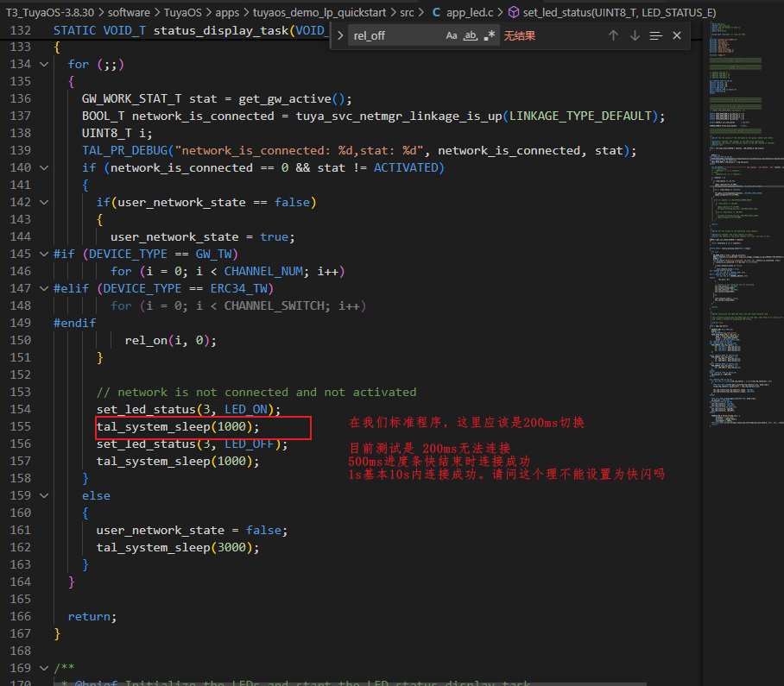Click the symbol cube icon in the breadcrumb

tap(513, 12)
